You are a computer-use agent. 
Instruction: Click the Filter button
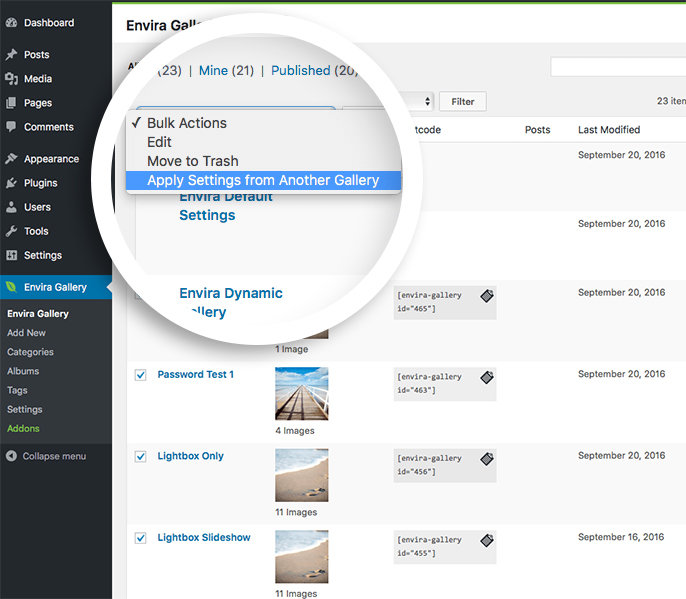462,102
